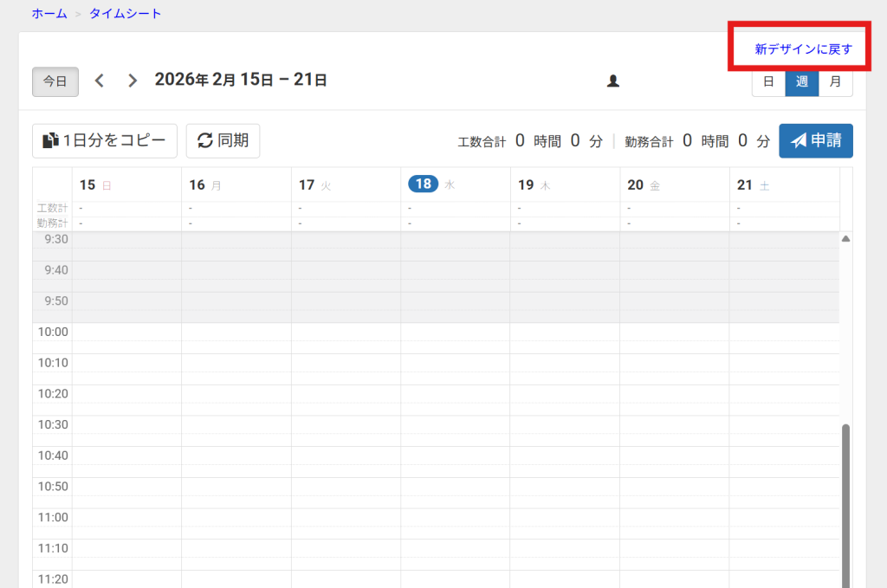Jump to today with 今日 button
This screenshot has height=588, width=887.
pyautogui.click(x=55, y=81)
